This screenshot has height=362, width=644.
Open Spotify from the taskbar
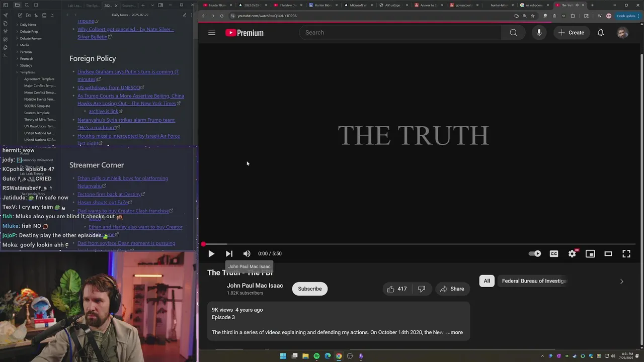pos(316,356)
